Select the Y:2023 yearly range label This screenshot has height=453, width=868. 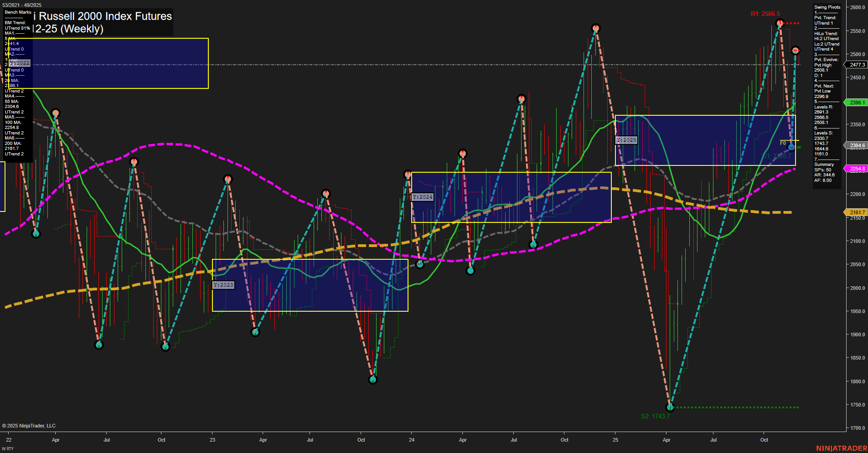[224, 285]
